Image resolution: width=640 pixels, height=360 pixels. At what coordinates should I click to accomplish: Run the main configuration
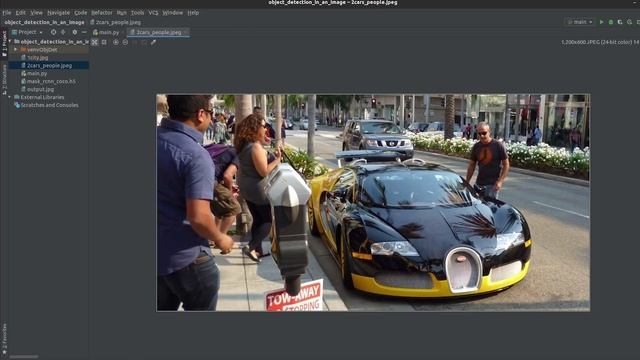point(601,22)
